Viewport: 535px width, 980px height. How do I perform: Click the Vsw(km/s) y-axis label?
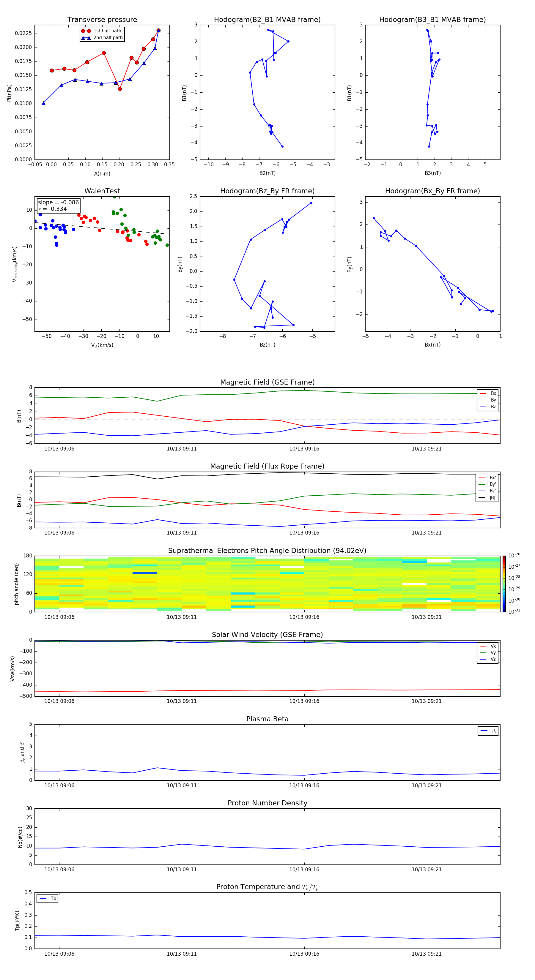[12, 668]
